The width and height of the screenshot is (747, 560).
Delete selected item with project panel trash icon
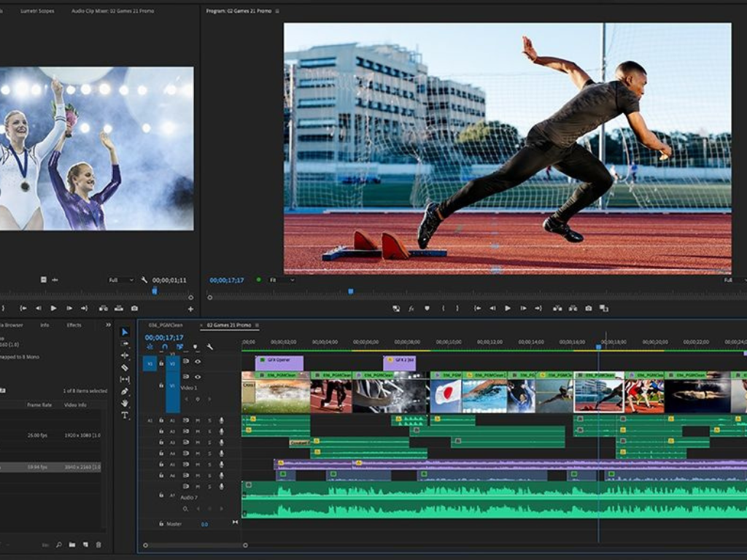[x=98, y=545]
